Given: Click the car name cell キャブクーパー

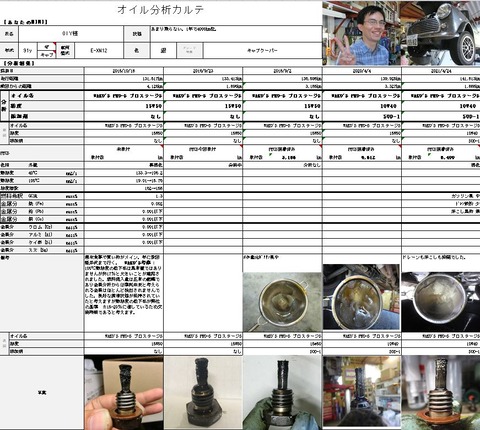Looking at the screenshot, I should (x=262, y=51).
